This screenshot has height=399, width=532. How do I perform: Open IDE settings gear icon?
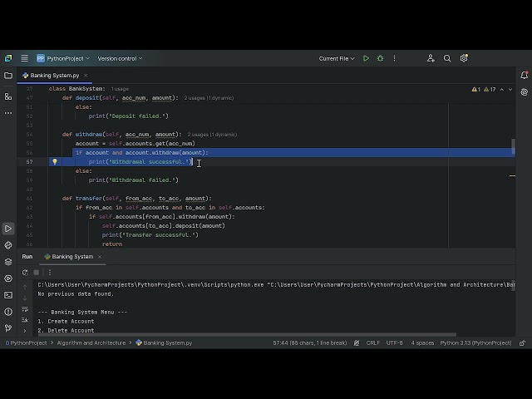point(464,58)
